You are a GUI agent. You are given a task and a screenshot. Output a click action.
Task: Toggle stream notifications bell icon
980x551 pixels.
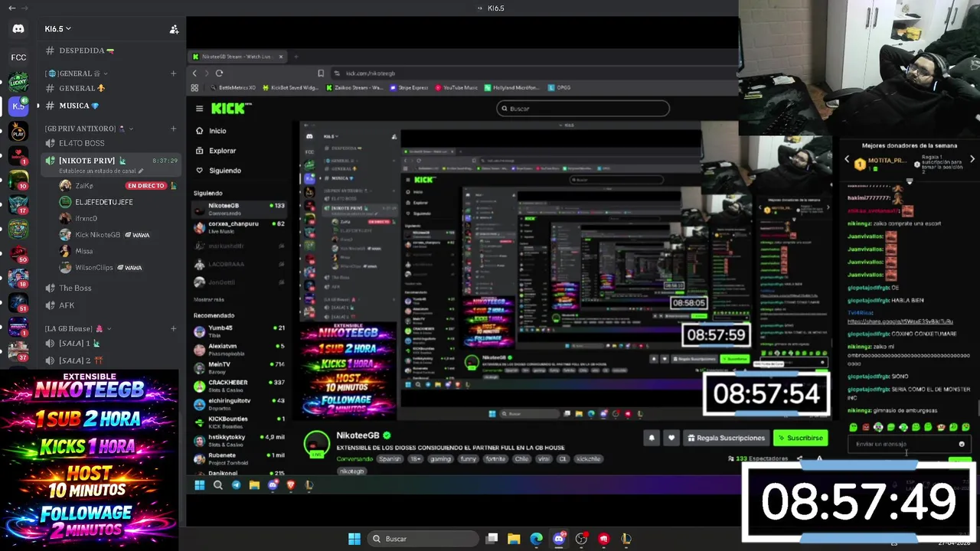coord(652,439)
